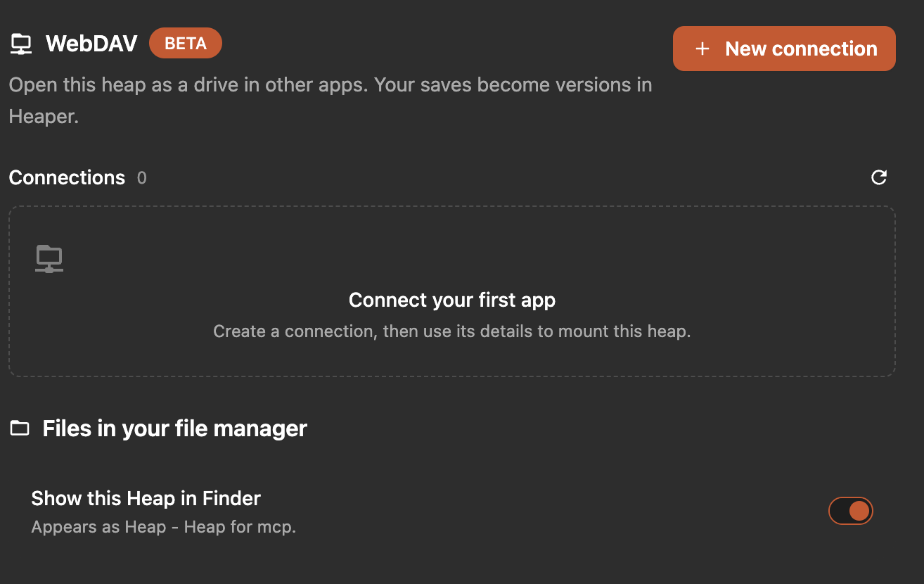Click 'Appears as Heap - Heap for mcp.' text

click(164, 527)
